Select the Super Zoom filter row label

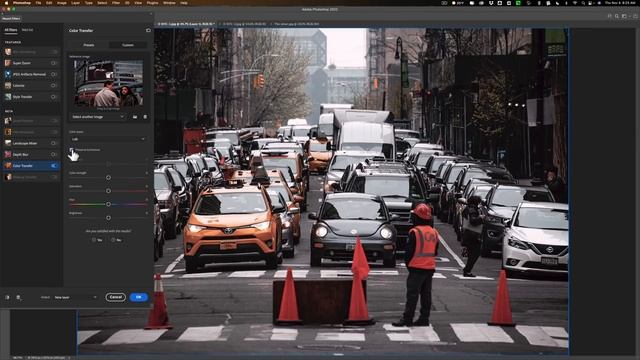22,63
